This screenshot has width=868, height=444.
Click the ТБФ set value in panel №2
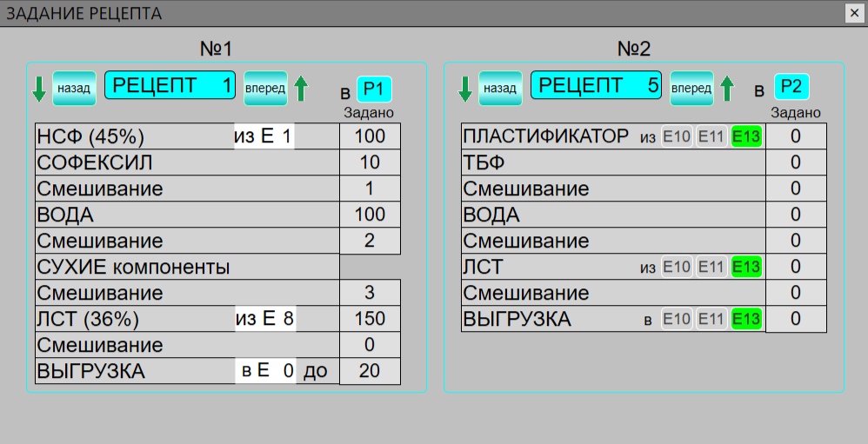click(795, 162)
